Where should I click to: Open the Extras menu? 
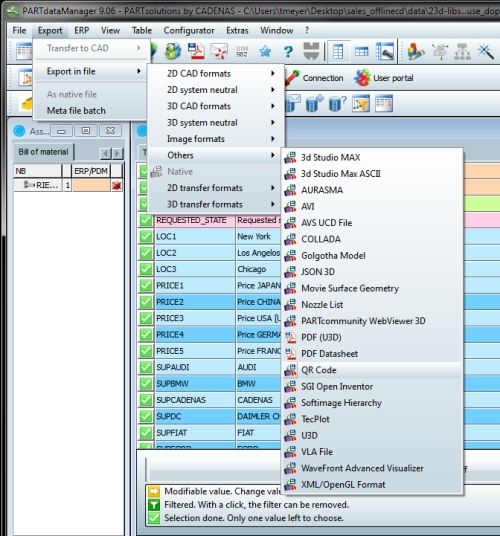point(237,30)
